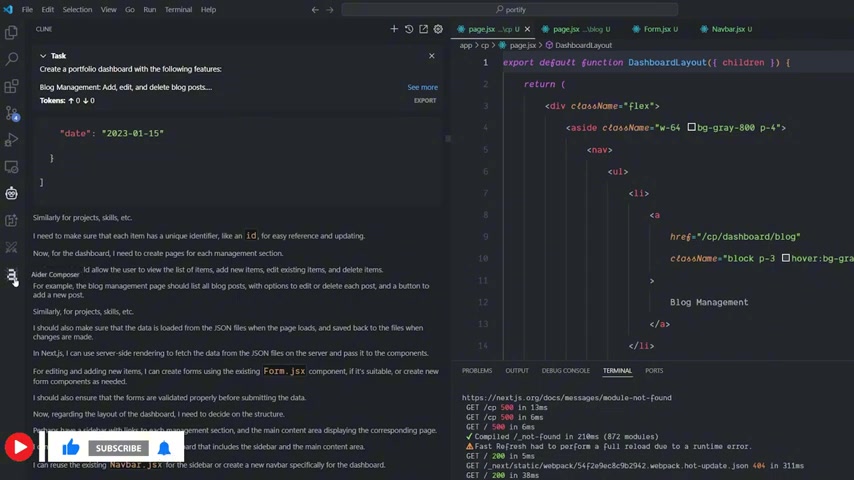Viewport: 854px width, 480px height.
Task: Open Source Control with 4 pending changes
Action: pyautogui.click(x=11, y=113)
